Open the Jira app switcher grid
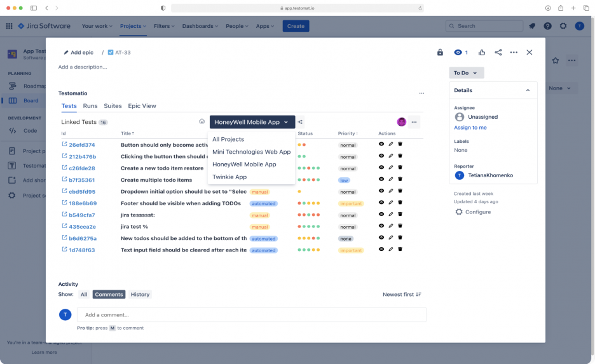This screenshot has width=595, height=364. coord(9,26)
